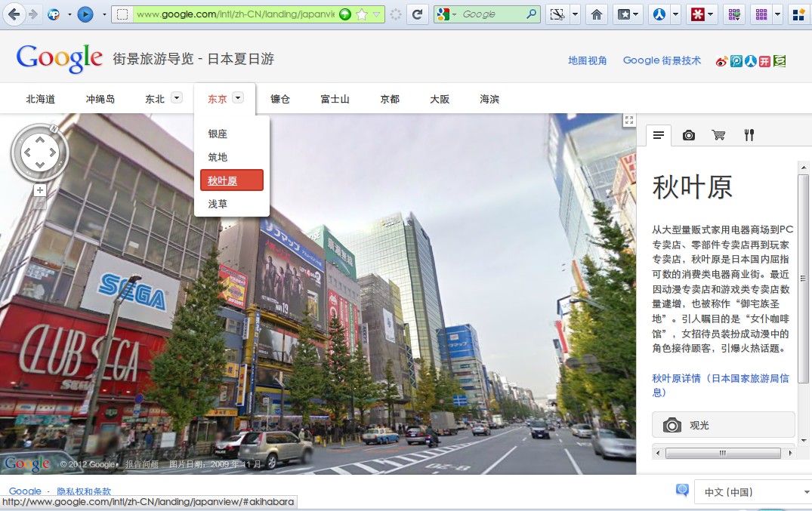This screenshot has width=812, height=511.
Task: Select 秋叶原 highlighted menu item
Action: tap(231, 180)
